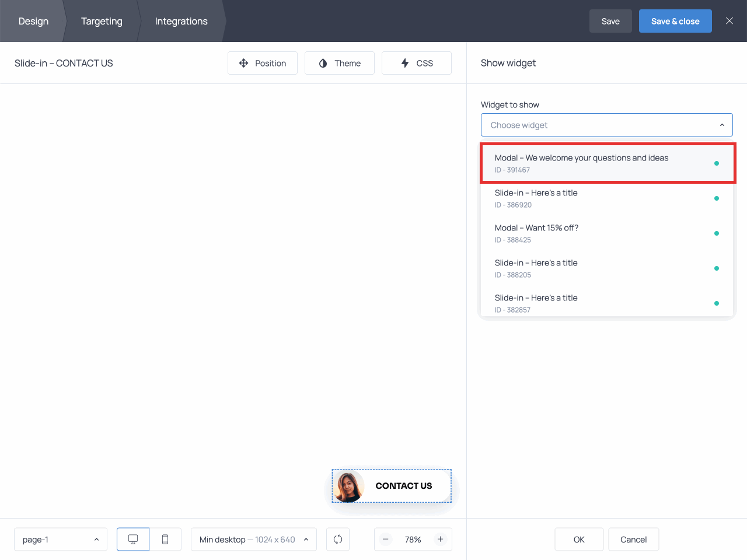Toggle the green status dot for widget 386920
Image resolution: width=747 pixels, height=560 pixels.
click(x=717, y=198)
